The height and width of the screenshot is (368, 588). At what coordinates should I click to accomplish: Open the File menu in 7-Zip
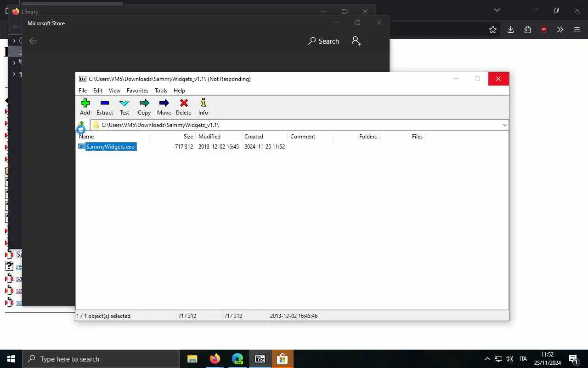tap(83, 91)
